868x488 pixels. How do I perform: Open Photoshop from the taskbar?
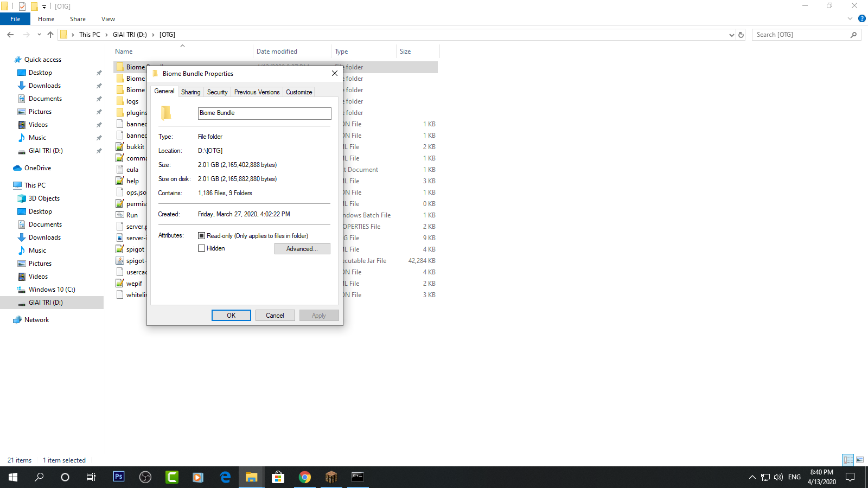[x=118, y=477]
